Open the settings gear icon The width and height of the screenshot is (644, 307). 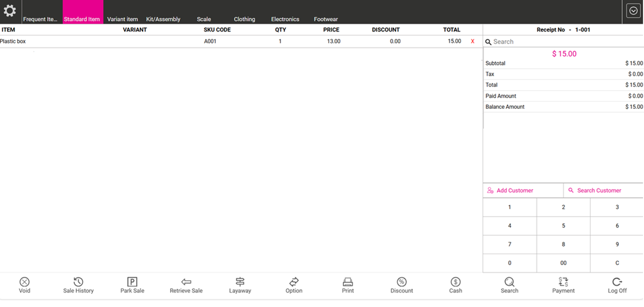[x=10, y=11]
